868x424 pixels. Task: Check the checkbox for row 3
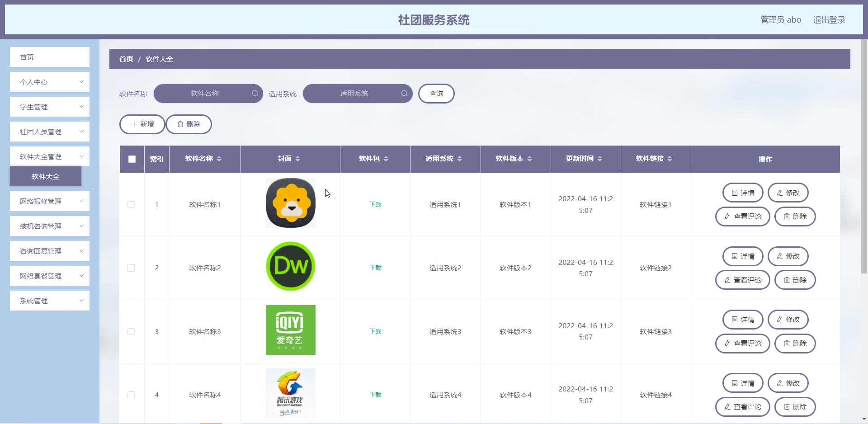(x=131, y=332)
